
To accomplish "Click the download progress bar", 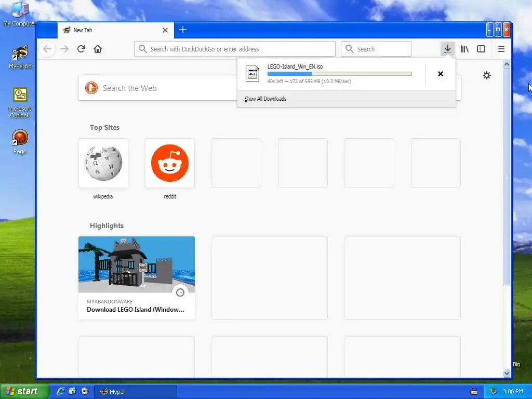I will click(x=340, y=74).
